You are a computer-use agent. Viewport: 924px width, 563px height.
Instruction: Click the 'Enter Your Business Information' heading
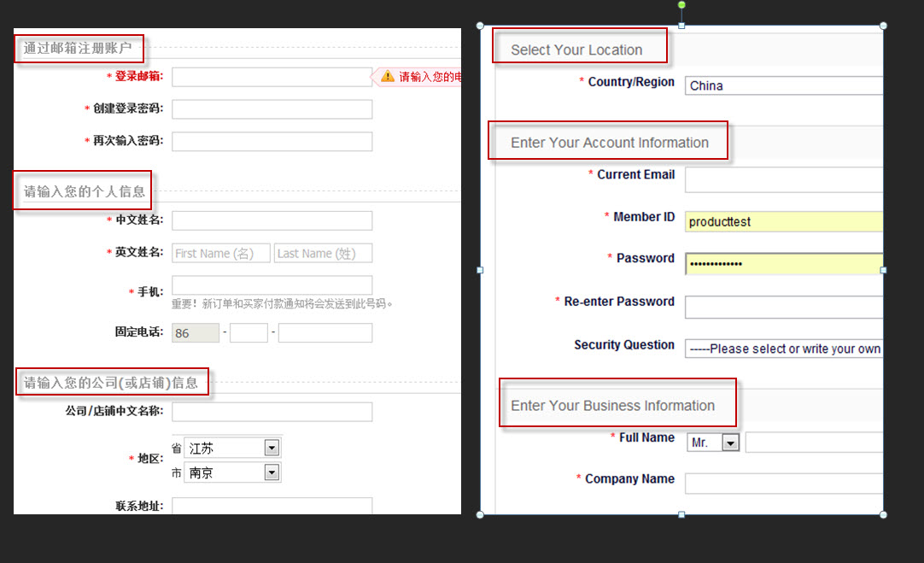coord(612,406)
